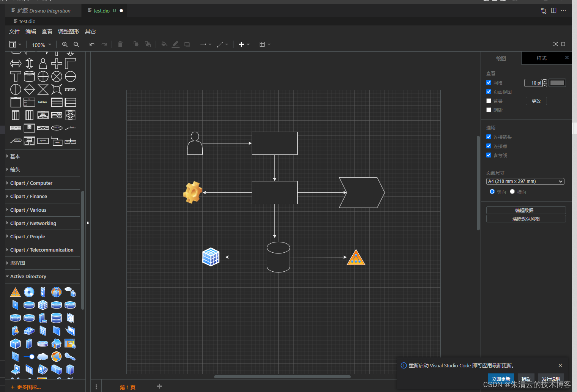Click 清除默认风格 clear default style button
Screen dimensions: 577x392
click(526, 219)
